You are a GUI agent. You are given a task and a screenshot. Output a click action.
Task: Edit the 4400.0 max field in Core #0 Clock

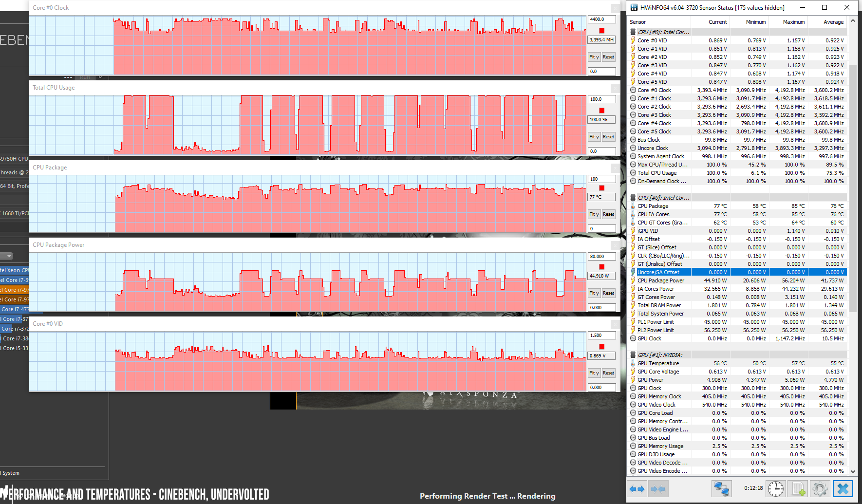(x=602, y=19)
